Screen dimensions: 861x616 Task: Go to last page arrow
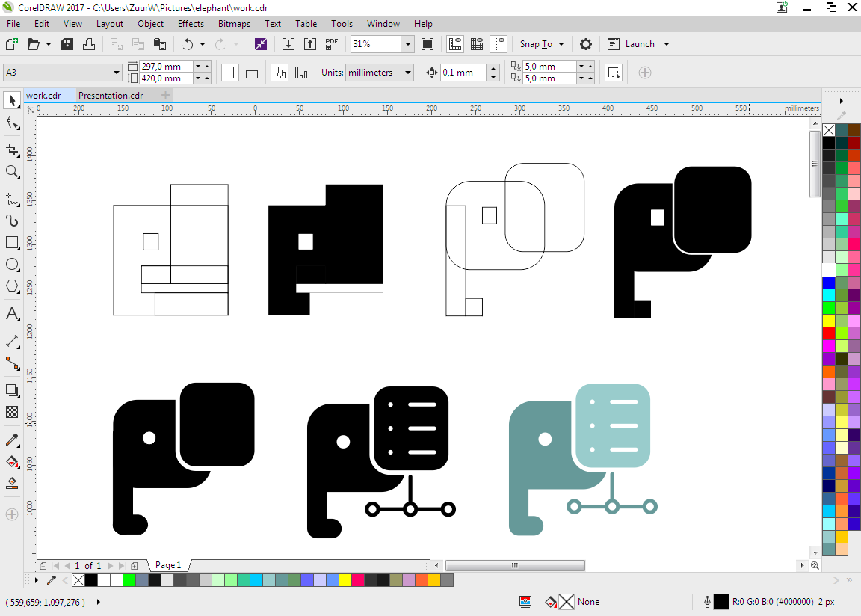[122, 565]
